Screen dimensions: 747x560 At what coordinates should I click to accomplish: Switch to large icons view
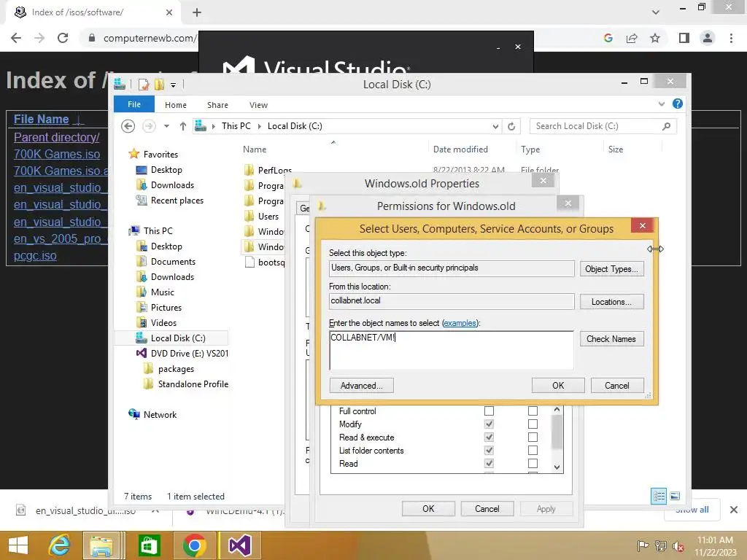coord(675,496)
